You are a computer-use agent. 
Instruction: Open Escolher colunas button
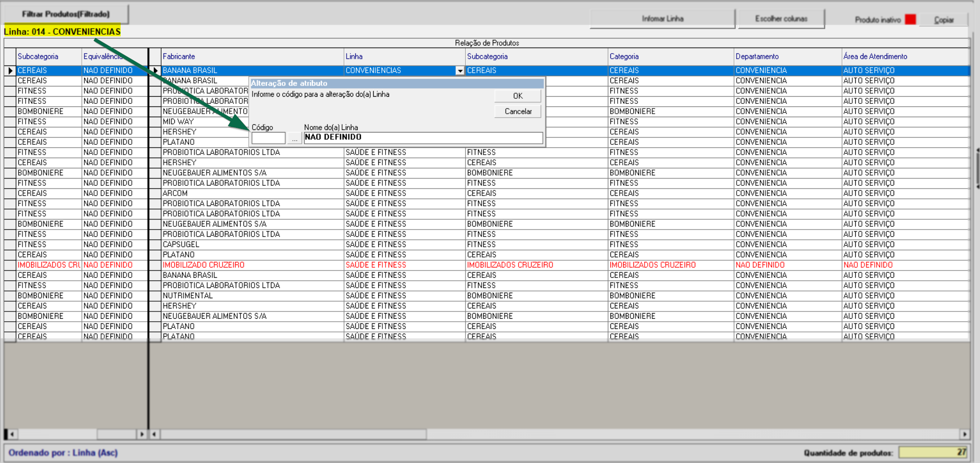point(781,19)
